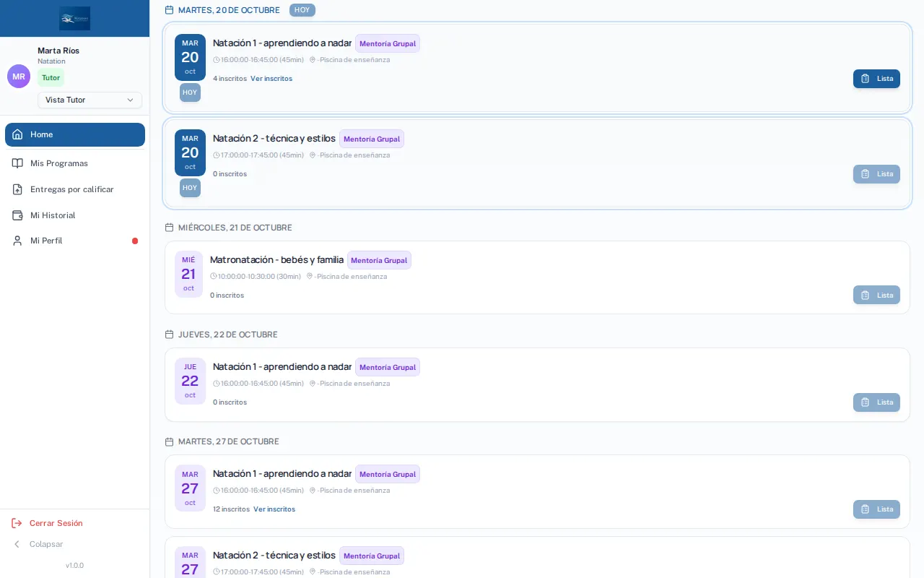Open Ver inscritos for Natación 1 on 27 oct
Screen dimensions: 924x578
[274, 509]
